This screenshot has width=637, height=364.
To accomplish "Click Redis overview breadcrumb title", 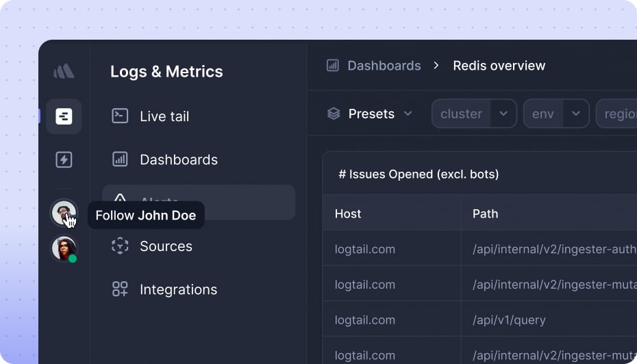I will (499, 66).
